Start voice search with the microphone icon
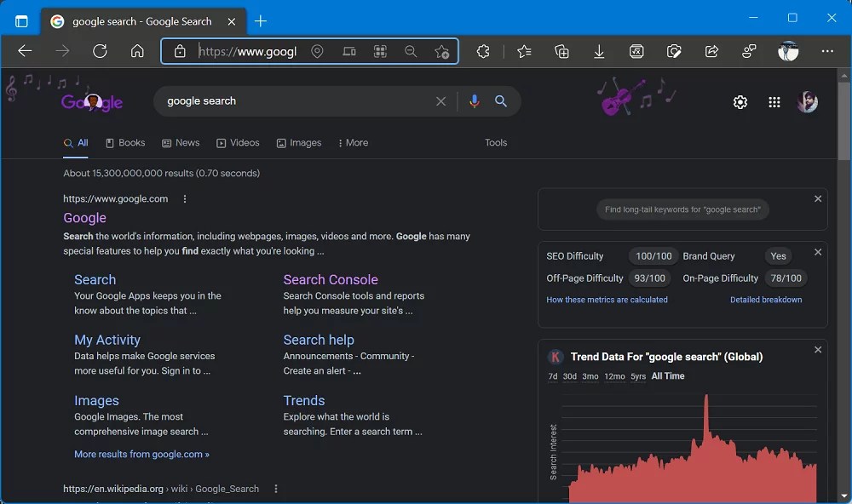The width and height of the screenshot is (852, 504). [474, 101]
